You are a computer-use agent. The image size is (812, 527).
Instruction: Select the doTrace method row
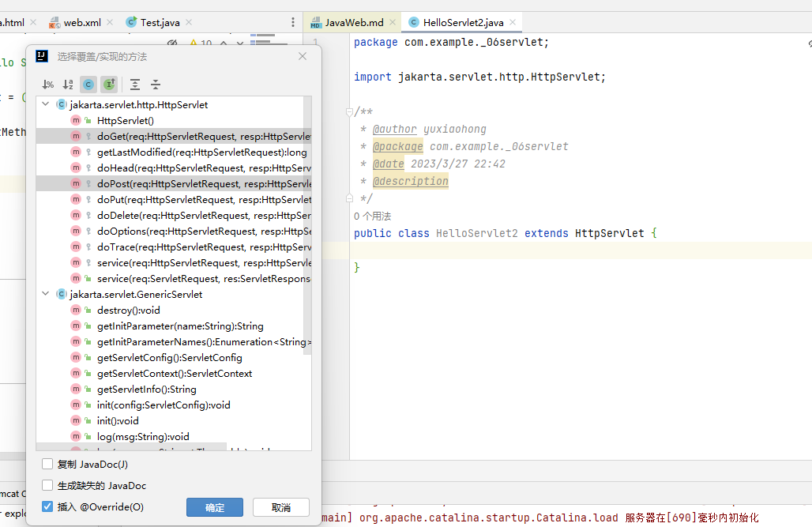coord(174,247)
